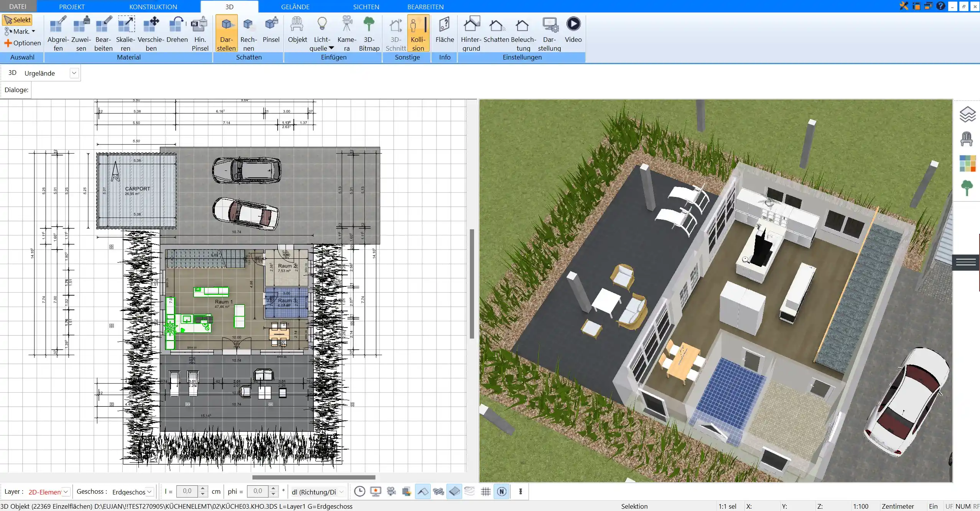Toggle the north arrow N button

pyautogui.click(x=502, y=491)
